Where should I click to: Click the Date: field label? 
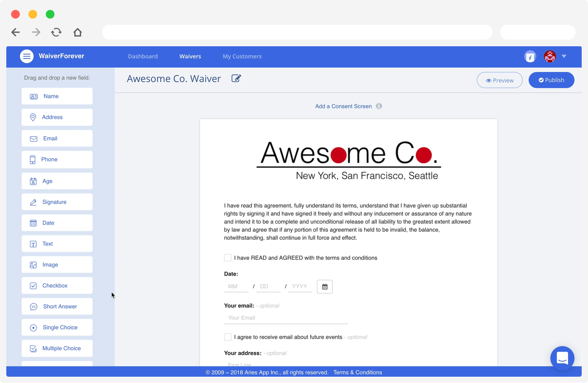(x=231, y=274)
